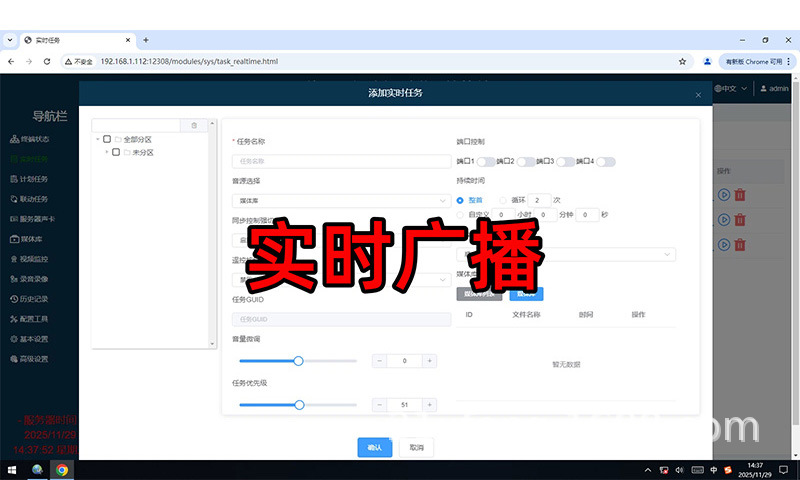Select 高级设置 in the navigation sidebar
Screen dimensions: 800x480
tap(30, 359)
